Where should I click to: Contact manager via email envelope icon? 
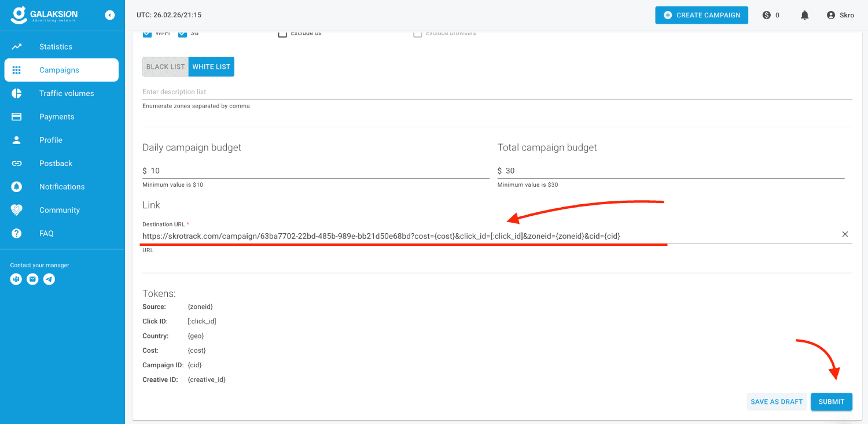point(33,279)
